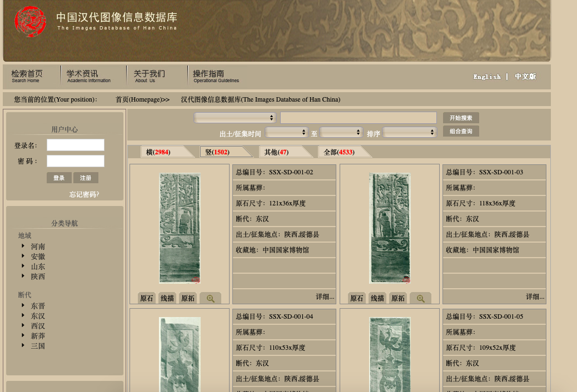Click the 开始搜索 search button
This screenshot has width=577, height=392.
(461, 118)
